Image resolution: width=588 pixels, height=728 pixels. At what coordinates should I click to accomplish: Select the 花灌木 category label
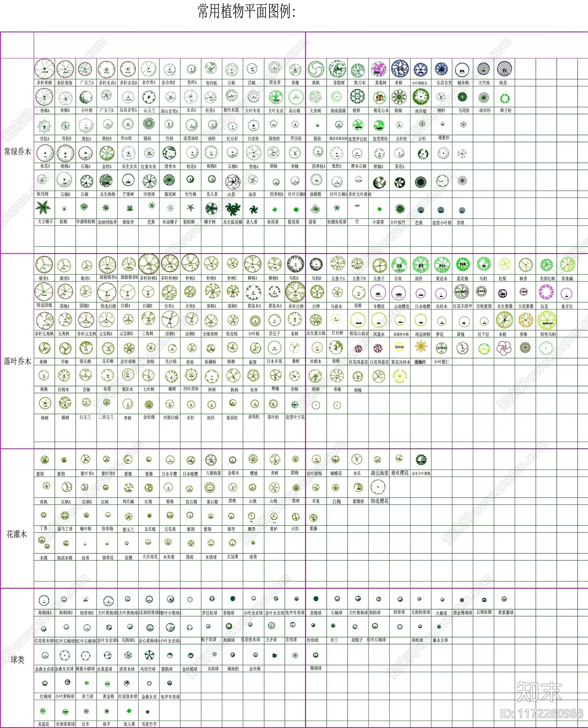(17, 534)
